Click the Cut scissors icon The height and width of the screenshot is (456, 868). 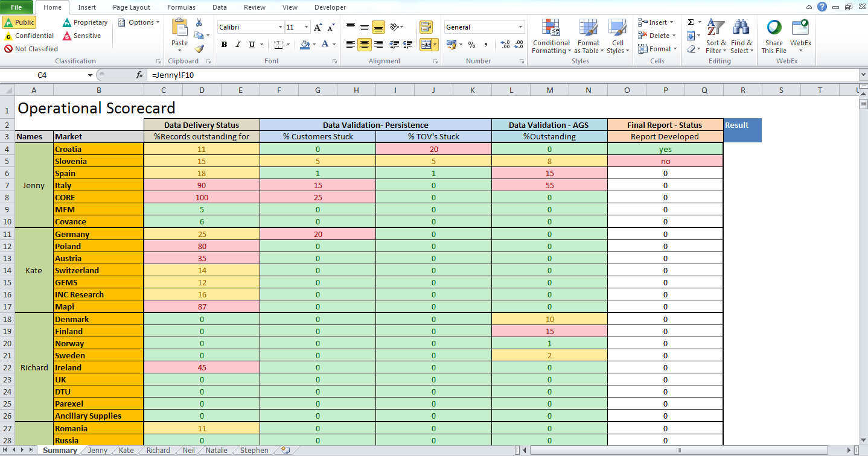198,23
